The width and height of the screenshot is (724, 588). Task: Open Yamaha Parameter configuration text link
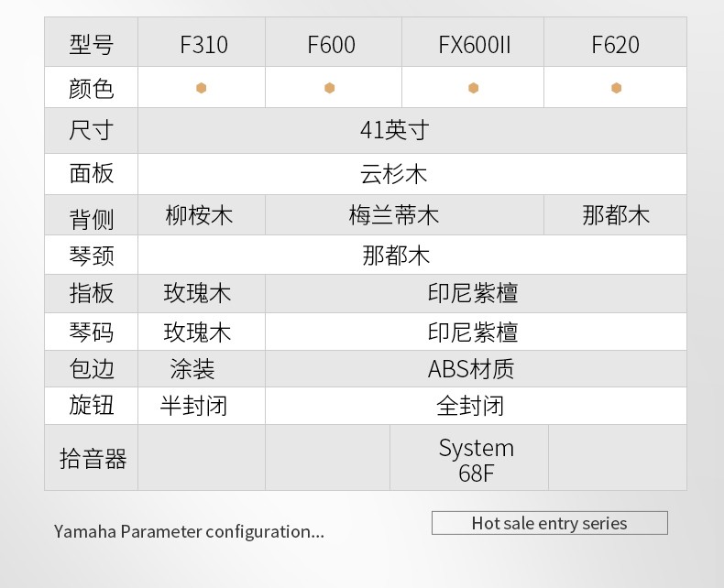[x=189, y=531]
